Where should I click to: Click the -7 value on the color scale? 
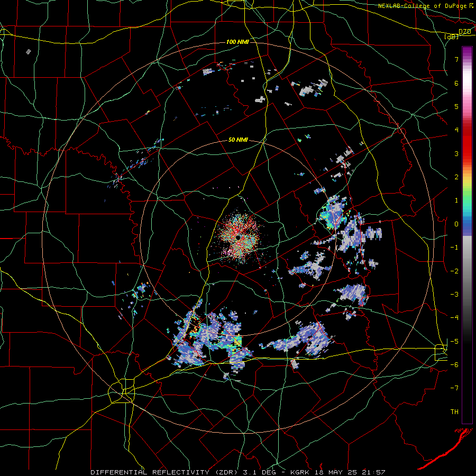click(x=454, y=388)
